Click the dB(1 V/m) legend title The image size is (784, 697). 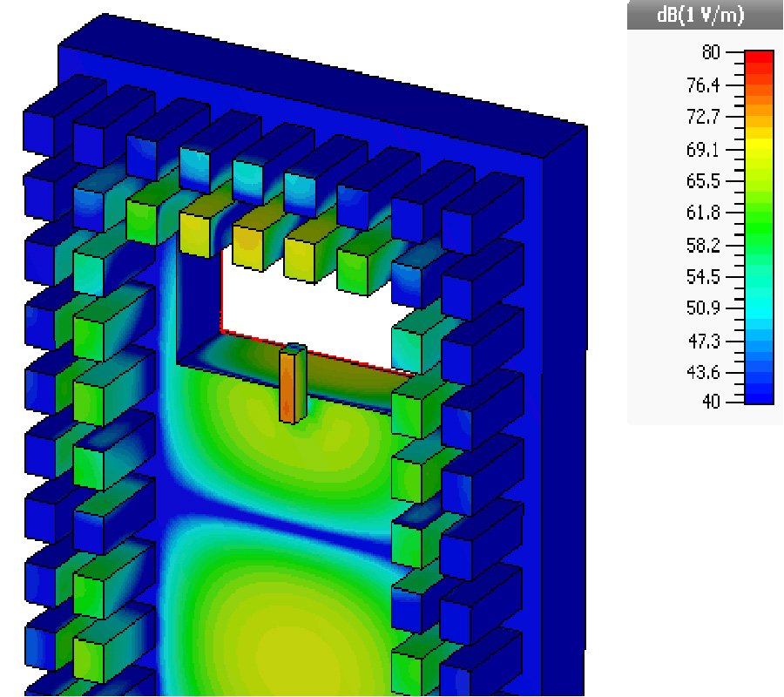[700, 17]
